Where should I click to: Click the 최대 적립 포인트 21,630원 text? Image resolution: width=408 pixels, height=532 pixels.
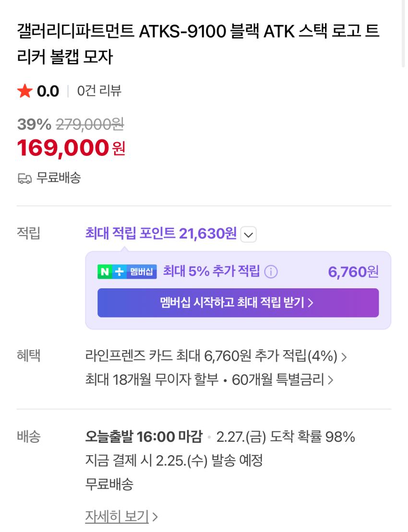click(161, 234)
